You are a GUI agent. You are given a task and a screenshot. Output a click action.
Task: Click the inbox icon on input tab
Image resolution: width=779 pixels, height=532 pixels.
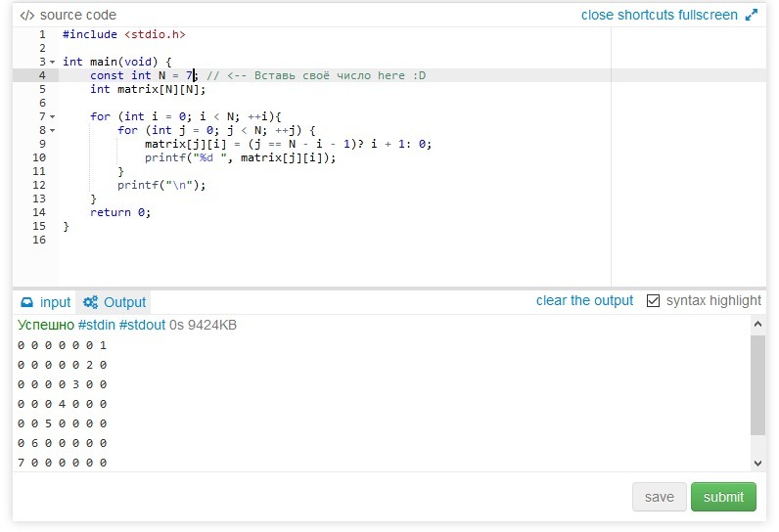pos(27,302)
